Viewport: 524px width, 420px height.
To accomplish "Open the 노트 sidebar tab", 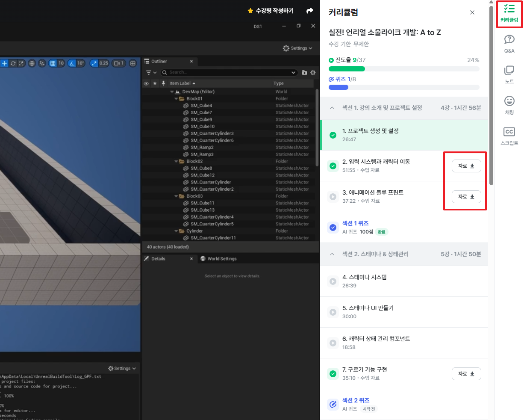I will coord(509,75).
